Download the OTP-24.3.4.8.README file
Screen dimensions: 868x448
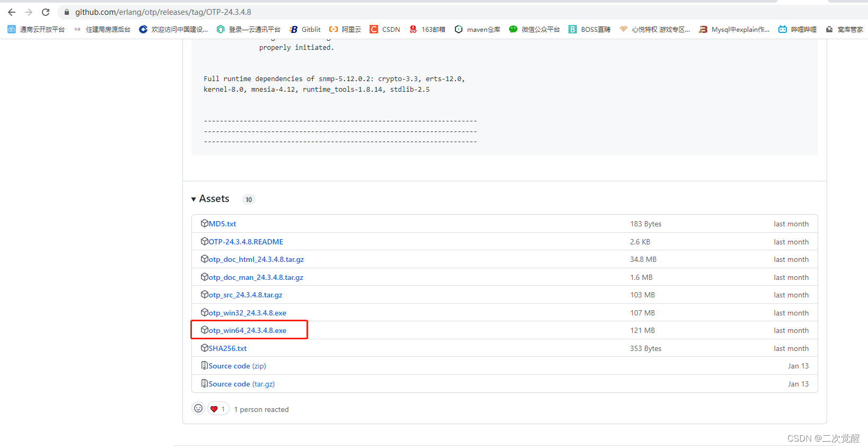pos(246,242)
